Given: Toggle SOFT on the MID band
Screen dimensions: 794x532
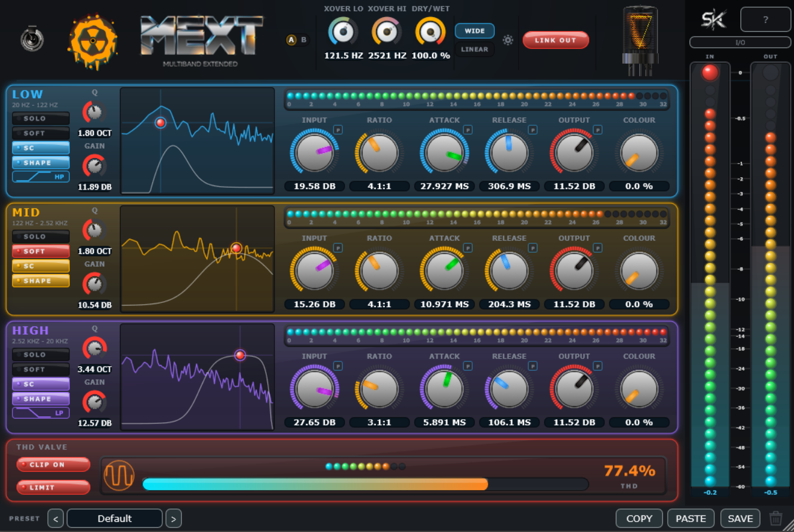Looking at the screenshot, I should [41, 252].
